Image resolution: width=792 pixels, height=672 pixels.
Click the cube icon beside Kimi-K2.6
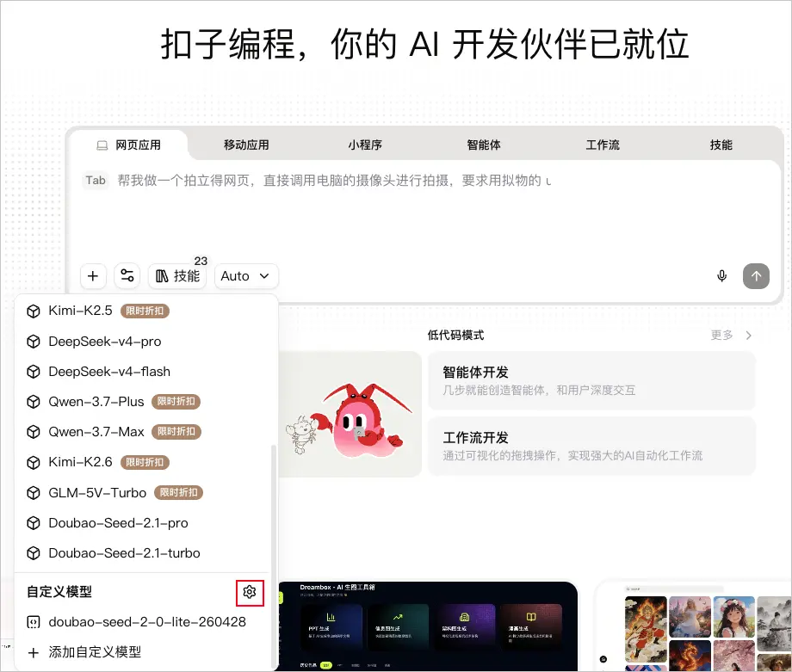point(34,462)
